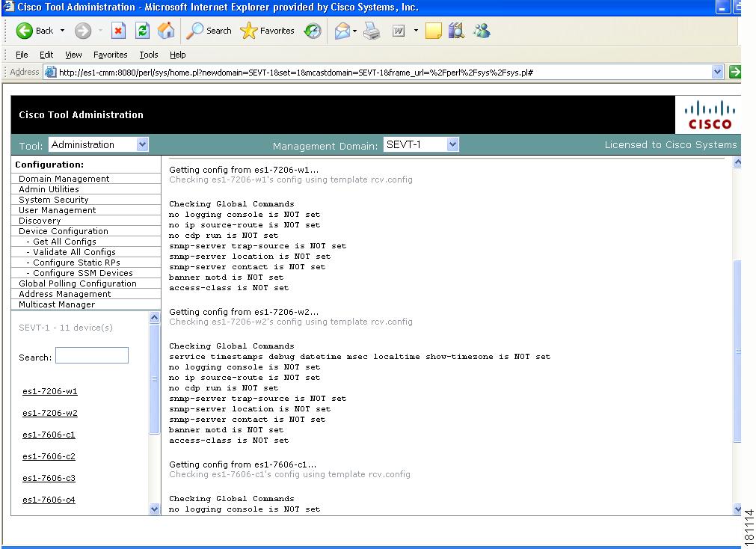The width and height of the screenshot is (756, 549).
Task: Click the browser Back arrow icon
Action: (x=24, y=31)
